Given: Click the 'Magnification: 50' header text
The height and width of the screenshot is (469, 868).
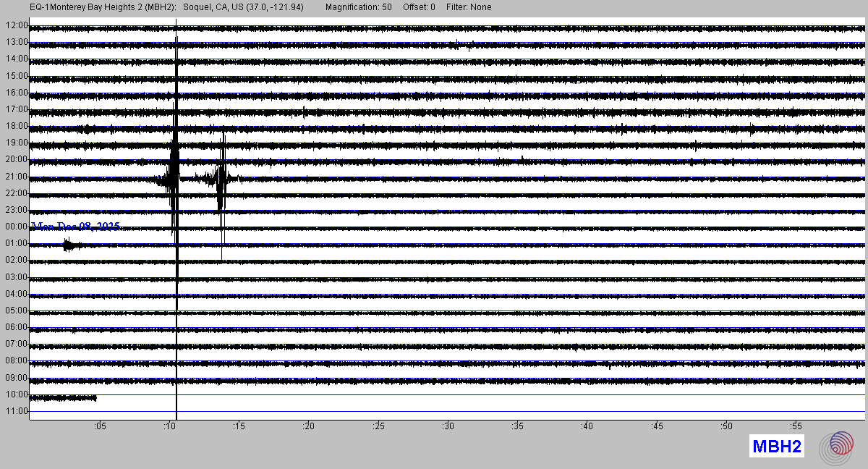Looking at the screenshot, I should pyautogui.click(x=359, y=7).
